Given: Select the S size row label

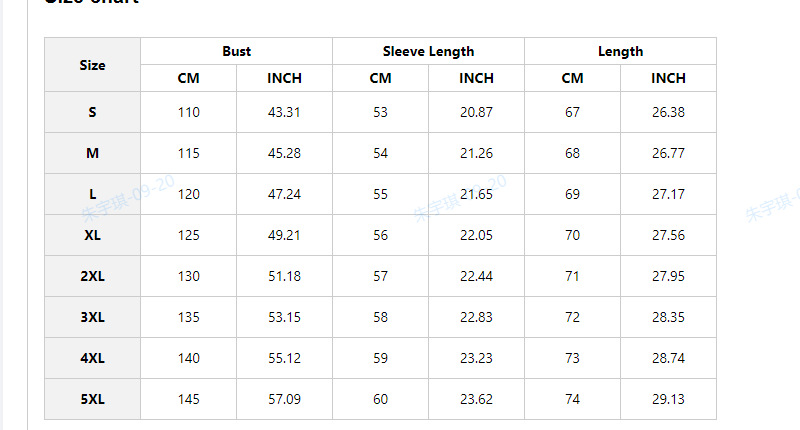Looking at the screenshot, I should coord(92,112).
